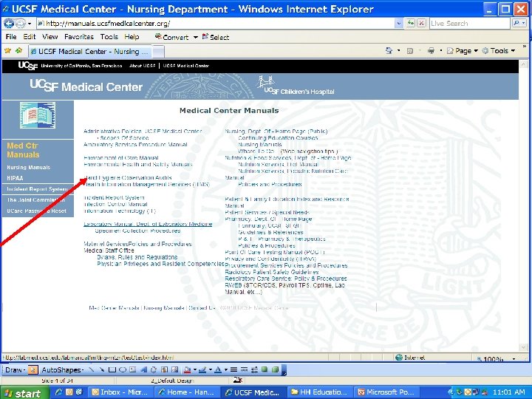Click the Shadow Style icon
The height and width of the screenshot is (399, 532).
click(x=265, y=369)
